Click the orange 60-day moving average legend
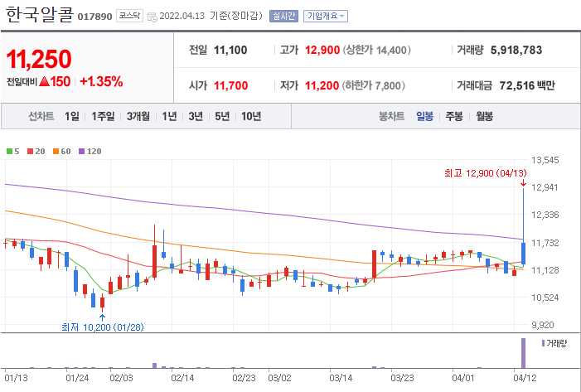This screenshot has width=581, height=392. (61, 151)
